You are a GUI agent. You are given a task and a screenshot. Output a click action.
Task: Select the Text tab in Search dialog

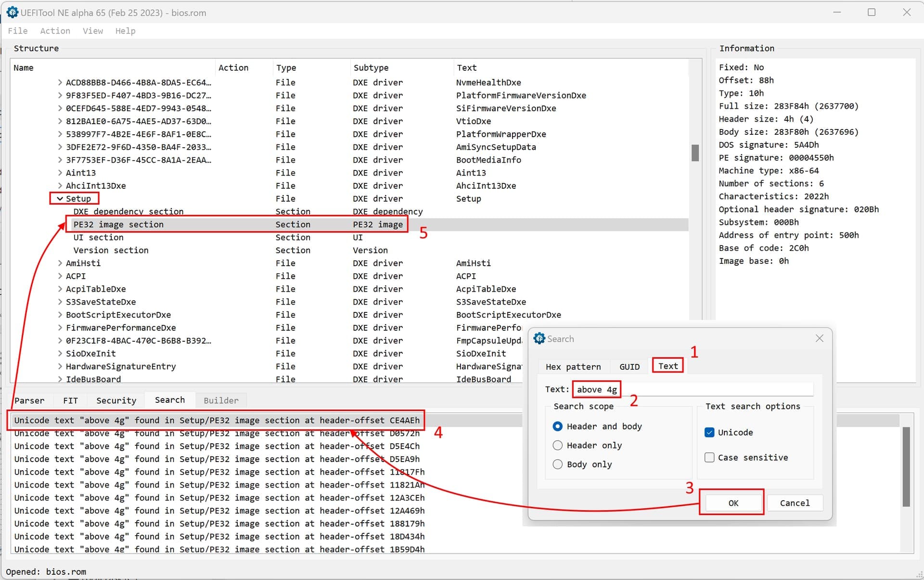coord(668,366)
